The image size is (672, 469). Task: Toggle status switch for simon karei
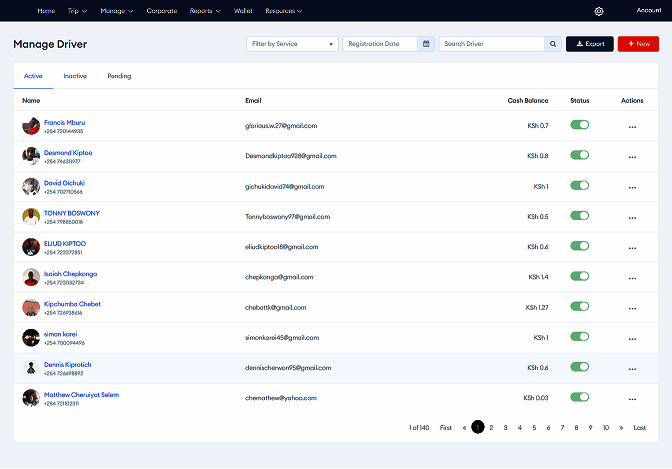pyautogui.click(x=579, y=337)
